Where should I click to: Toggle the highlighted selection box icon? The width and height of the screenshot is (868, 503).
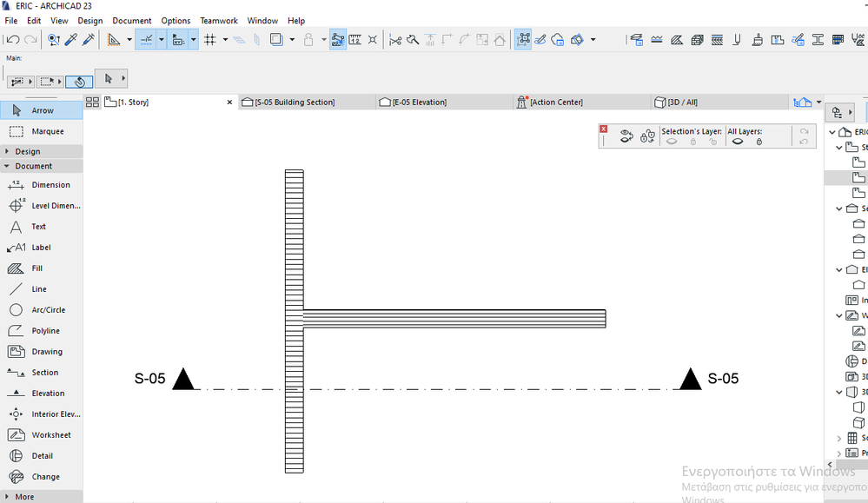click(523, 40)
